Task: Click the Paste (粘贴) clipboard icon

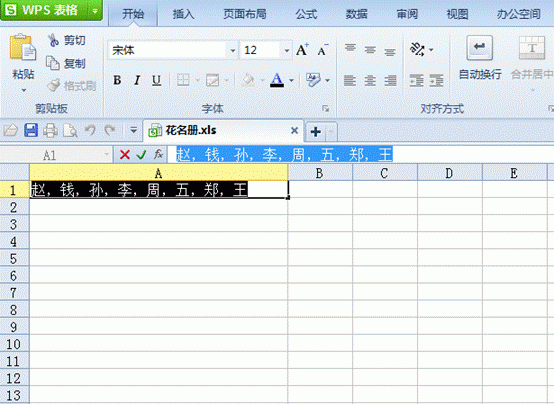Action: (23, 48)
